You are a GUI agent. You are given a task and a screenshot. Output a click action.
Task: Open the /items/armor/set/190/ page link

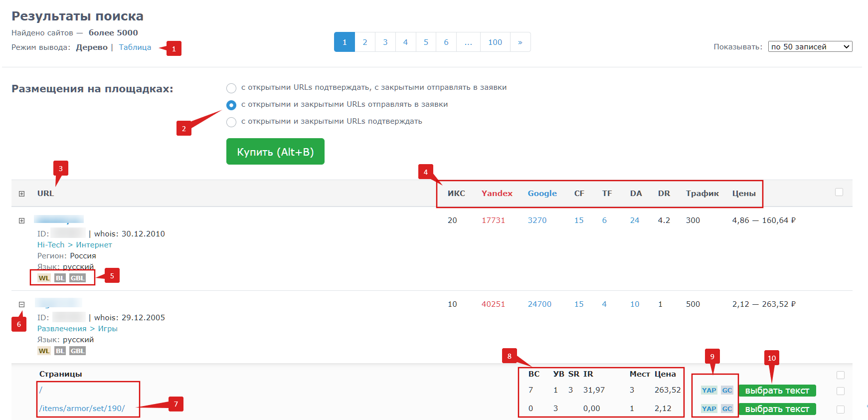tap(82, 409)
